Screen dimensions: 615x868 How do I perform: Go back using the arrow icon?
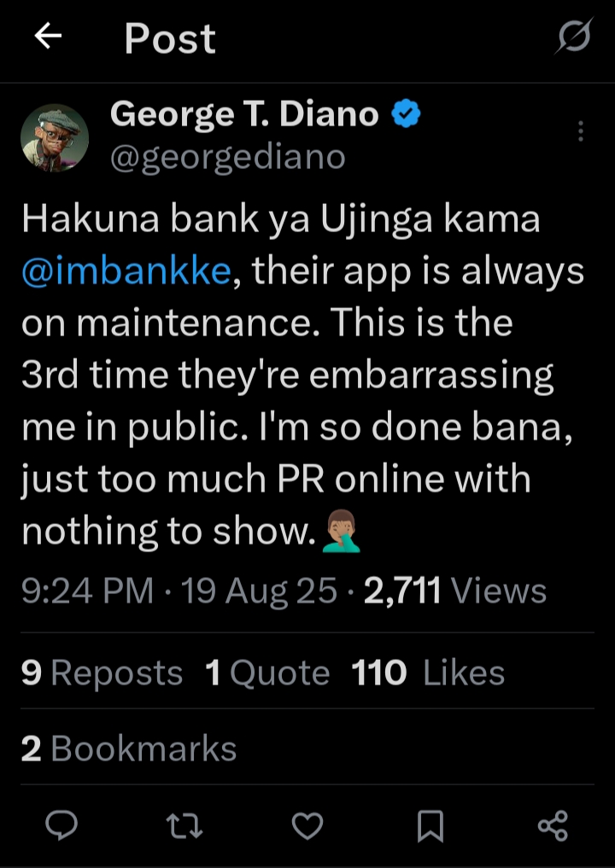click(49, 37)
